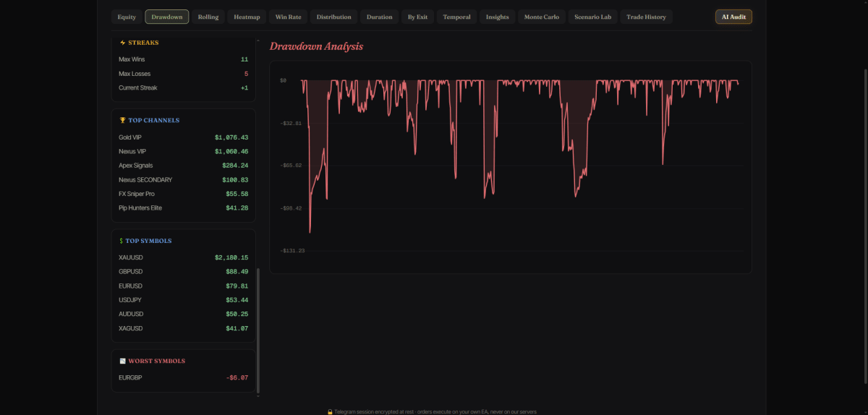Screen dimensions: 868x415
Task: Select the Nexus SECONDARY channel row
Action: coord(184,179)
